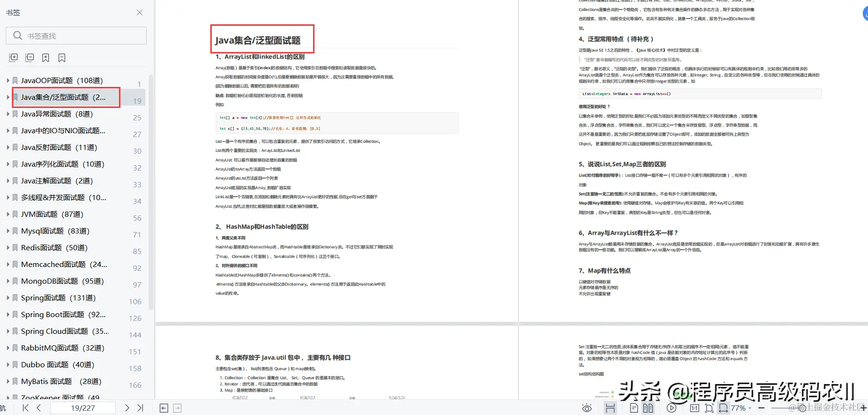
Task: Go to first page button
Action: click(26, 408)
